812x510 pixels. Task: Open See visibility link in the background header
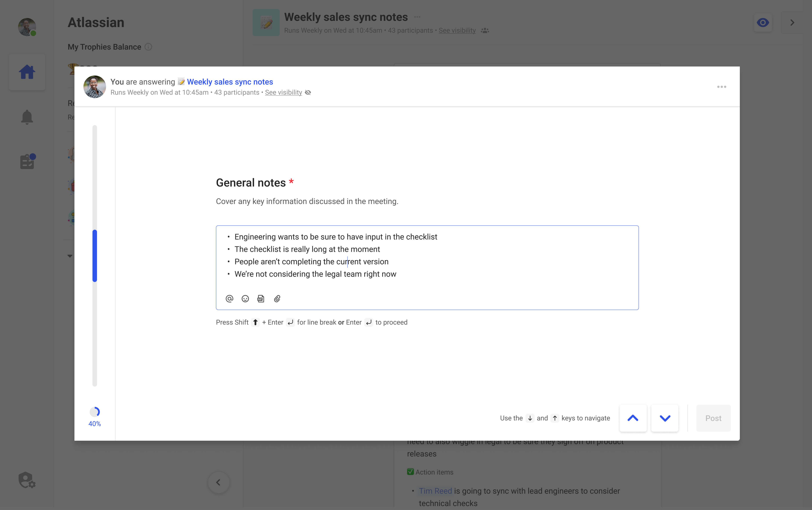click(x=457, y=30)
